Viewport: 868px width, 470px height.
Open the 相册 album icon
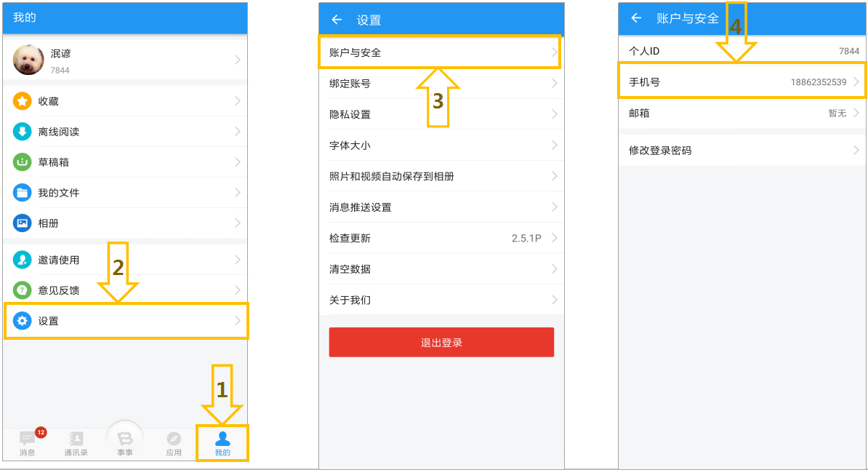click(x=22, y=223)
